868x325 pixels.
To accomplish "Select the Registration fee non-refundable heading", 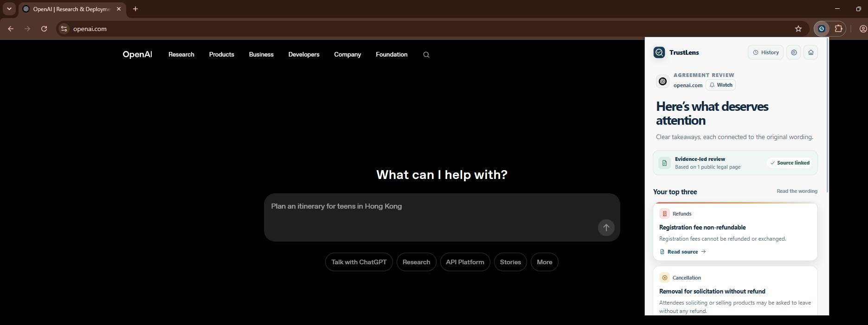I will pyautogui.click(x=702, y=227).
